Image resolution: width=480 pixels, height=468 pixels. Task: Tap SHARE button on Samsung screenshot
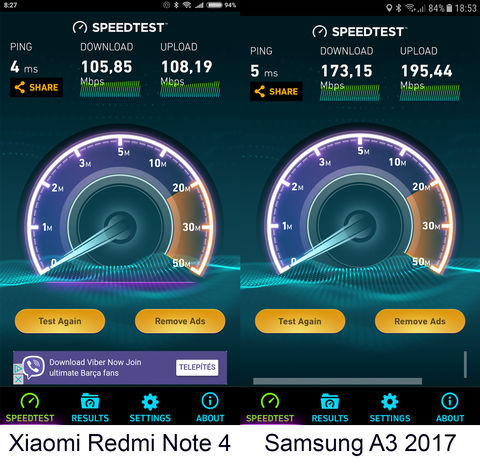pos(276,91)
